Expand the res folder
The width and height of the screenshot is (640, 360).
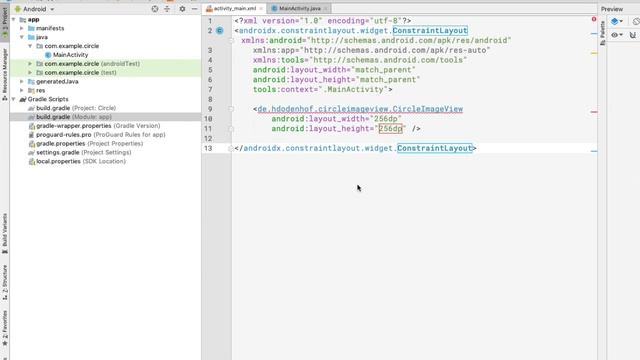click(22, 90)
